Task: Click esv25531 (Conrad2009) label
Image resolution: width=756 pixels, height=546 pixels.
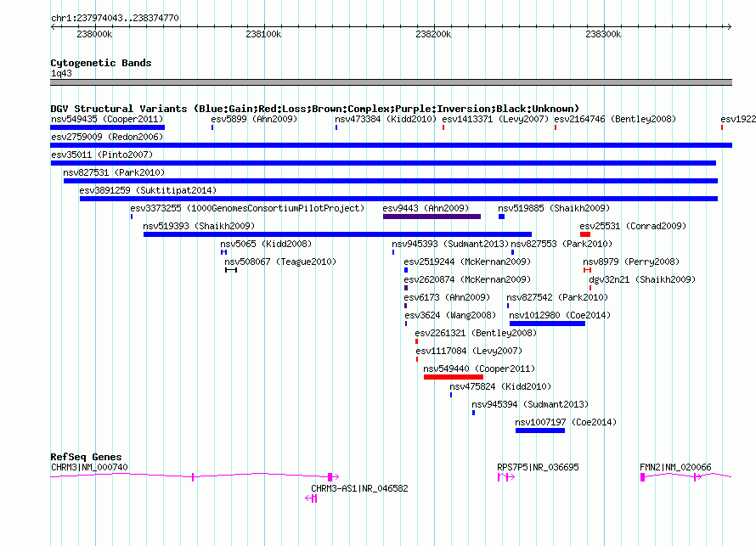Action: tap(633, 226)
